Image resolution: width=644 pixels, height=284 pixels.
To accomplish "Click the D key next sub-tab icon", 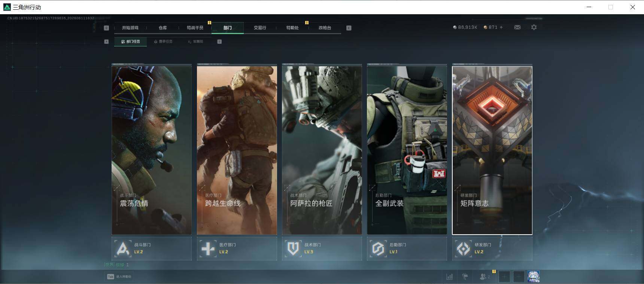I will point(219,42).
